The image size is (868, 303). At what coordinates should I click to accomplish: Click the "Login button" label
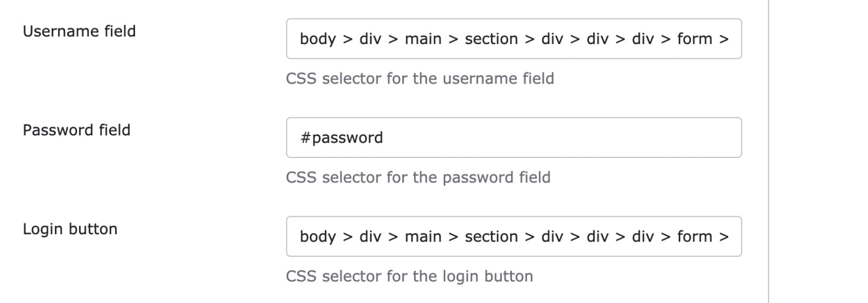[x=70, y=229]
